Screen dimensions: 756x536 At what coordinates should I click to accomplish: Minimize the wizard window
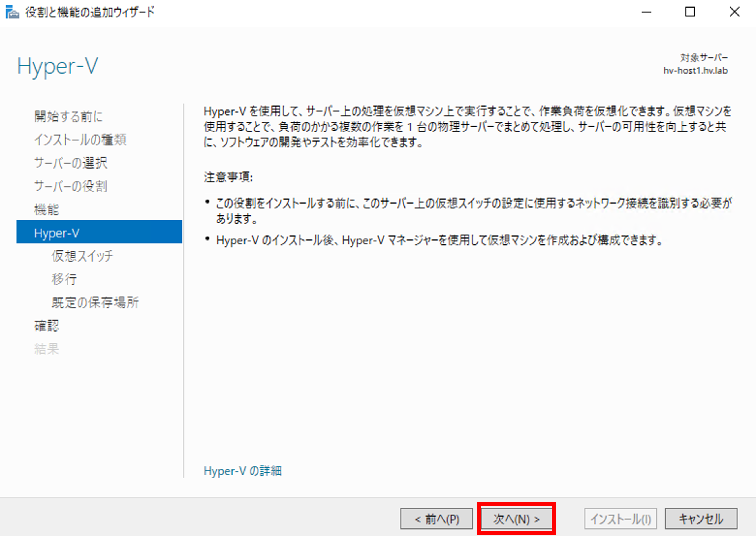[646, 12]
